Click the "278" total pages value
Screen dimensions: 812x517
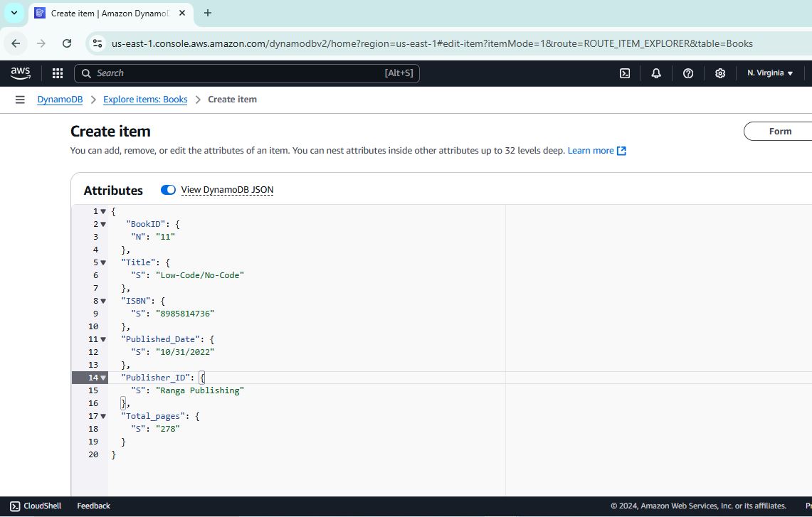coord(168,429)
